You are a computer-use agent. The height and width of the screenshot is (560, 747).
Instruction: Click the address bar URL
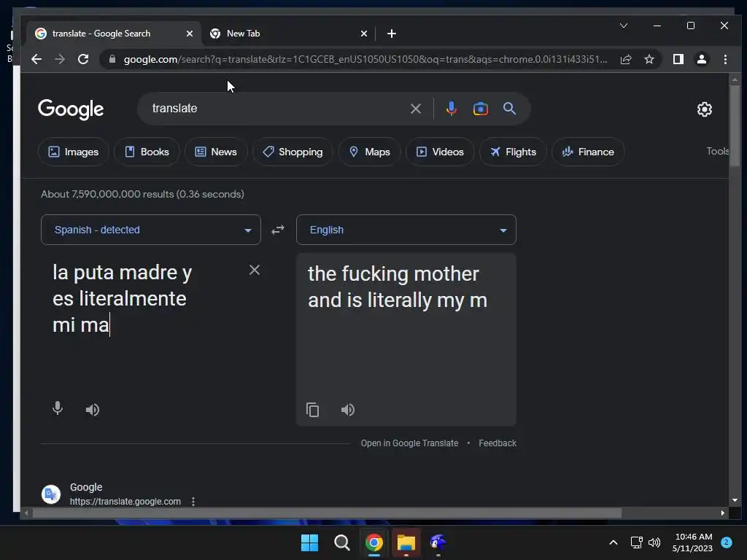[365, 59]
